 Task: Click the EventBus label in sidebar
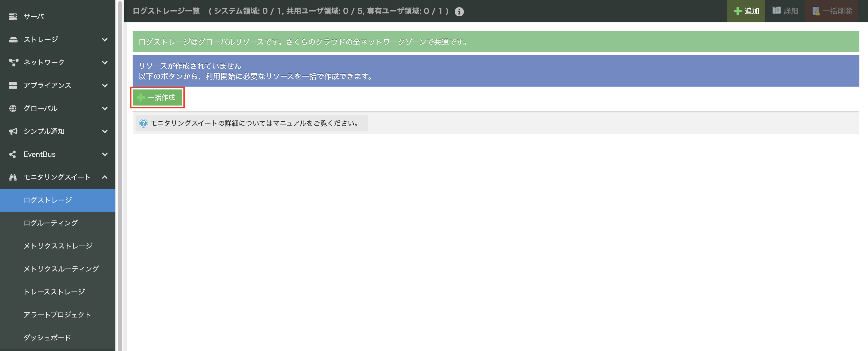[x=39, y=154]
